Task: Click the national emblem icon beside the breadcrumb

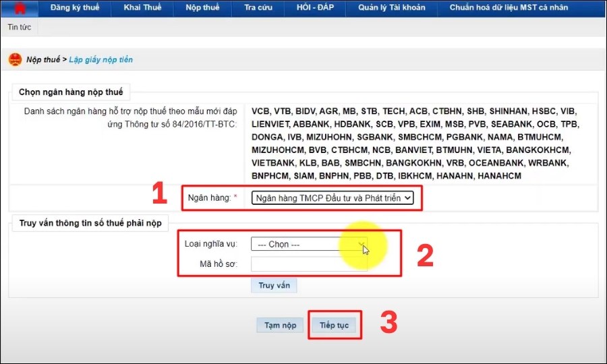Action: point(15,59)
